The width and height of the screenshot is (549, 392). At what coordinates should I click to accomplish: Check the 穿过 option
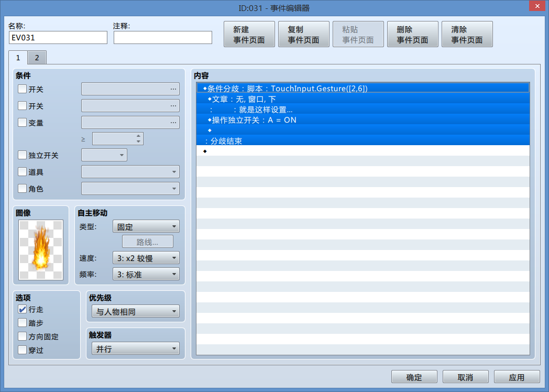pyautogui.click(x=22, y=350)
